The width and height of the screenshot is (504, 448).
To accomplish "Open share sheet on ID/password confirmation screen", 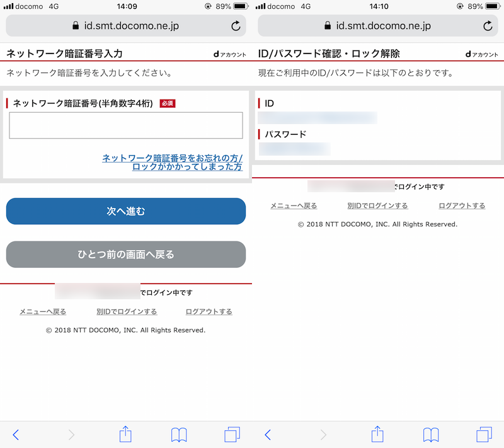I will (x=377, y=434).
